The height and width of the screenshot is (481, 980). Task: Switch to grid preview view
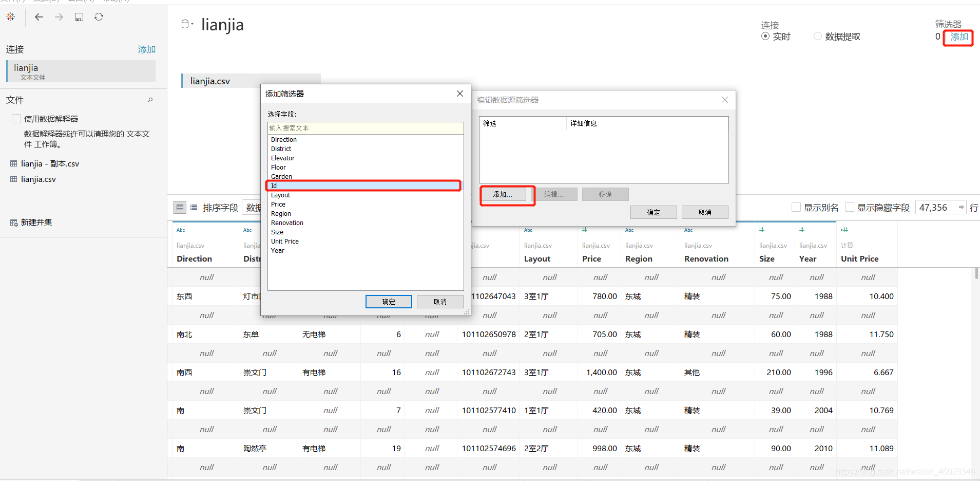pyautogui.click(x=180, y=208)
